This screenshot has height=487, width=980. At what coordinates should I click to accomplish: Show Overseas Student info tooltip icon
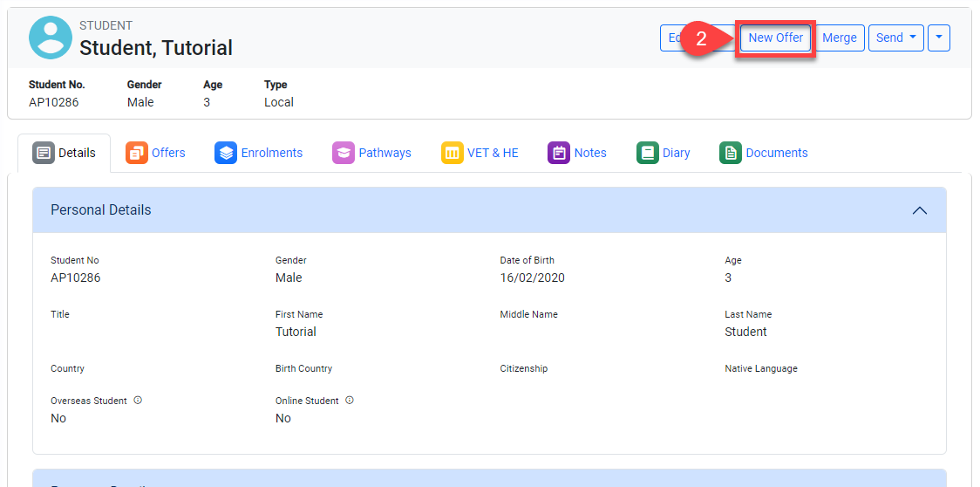point(138,401)
